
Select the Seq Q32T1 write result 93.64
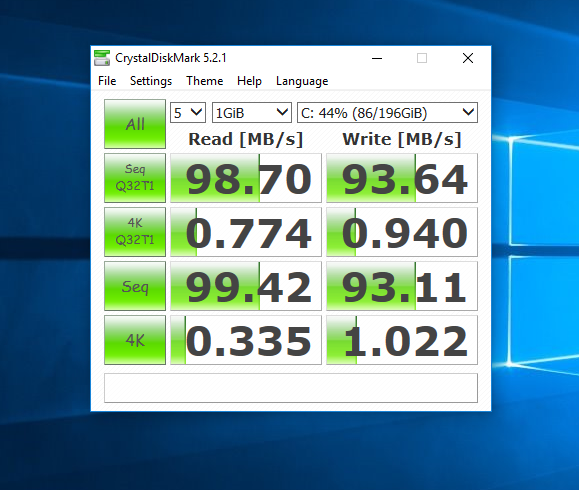(x=402, y=178)
